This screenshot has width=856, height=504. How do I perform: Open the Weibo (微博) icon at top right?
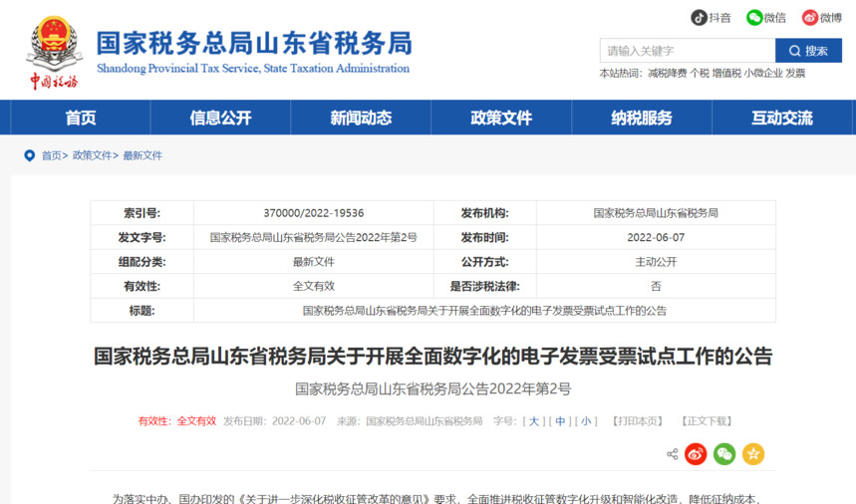pyautogui.click(x=810, y=18)
